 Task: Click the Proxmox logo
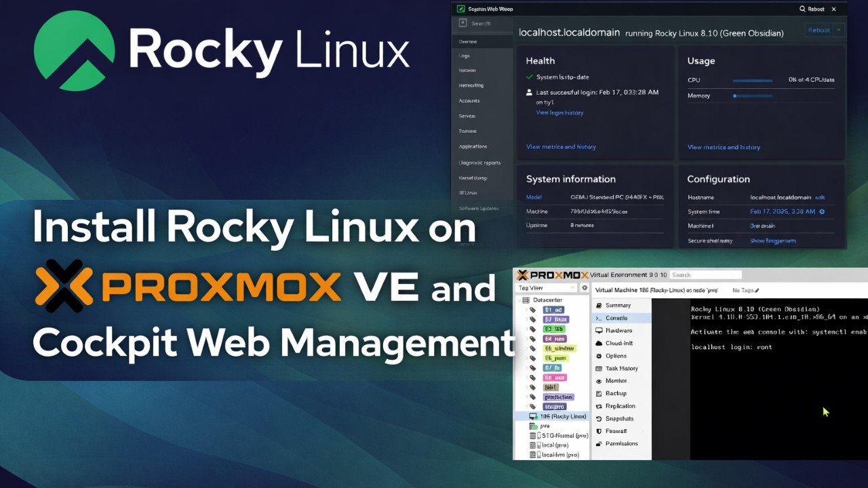(x=553, y=274)
